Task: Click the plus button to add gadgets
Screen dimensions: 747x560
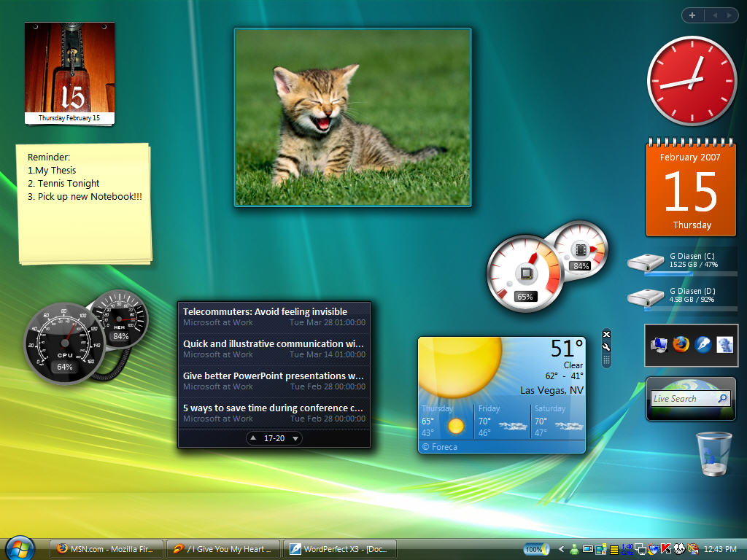Action: (692, 15)
